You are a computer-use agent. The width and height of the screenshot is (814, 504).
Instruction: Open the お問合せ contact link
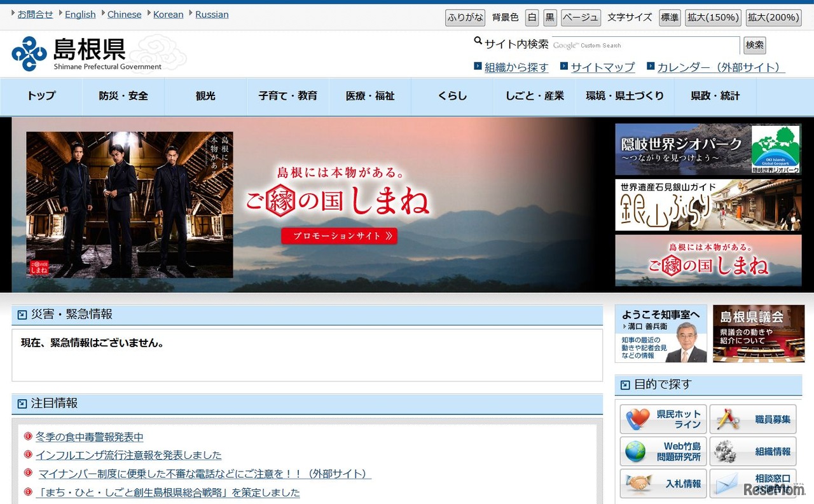coord(36,14)
